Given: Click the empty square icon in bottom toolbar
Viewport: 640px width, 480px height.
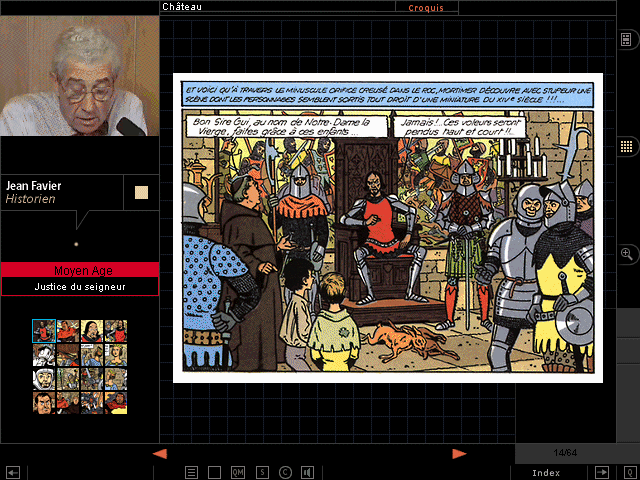Looking at the screenshot, I should point(214,473).
